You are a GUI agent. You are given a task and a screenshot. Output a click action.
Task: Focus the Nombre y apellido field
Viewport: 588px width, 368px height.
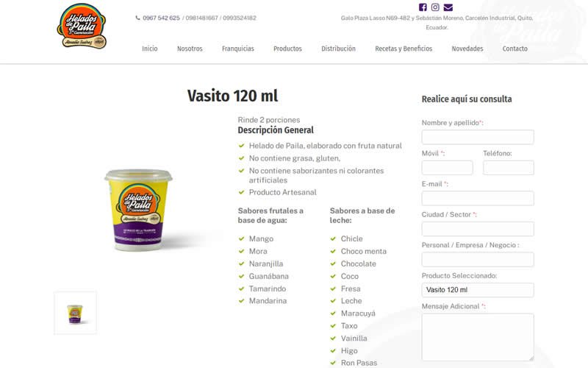[478, 137]
